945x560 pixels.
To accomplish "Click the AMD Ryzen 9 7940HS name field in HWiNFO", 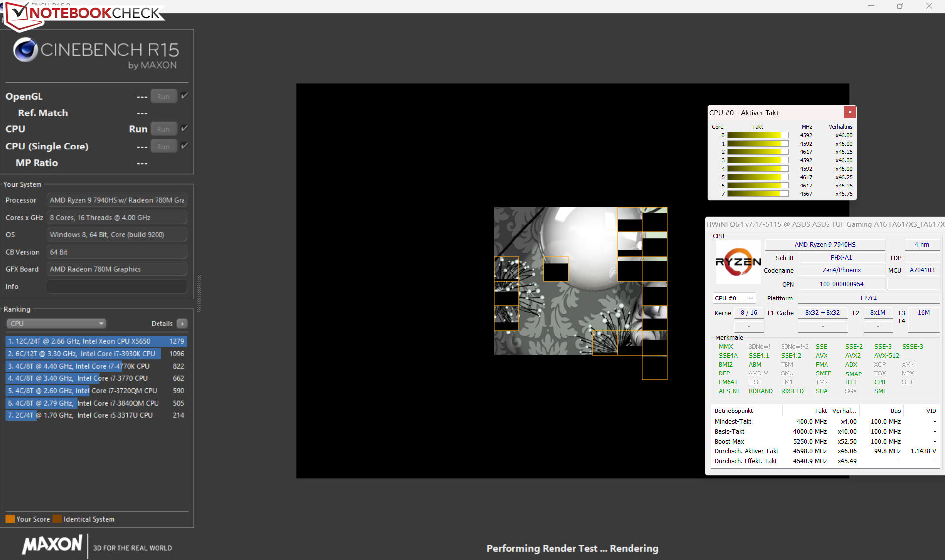I will point(825,245).
